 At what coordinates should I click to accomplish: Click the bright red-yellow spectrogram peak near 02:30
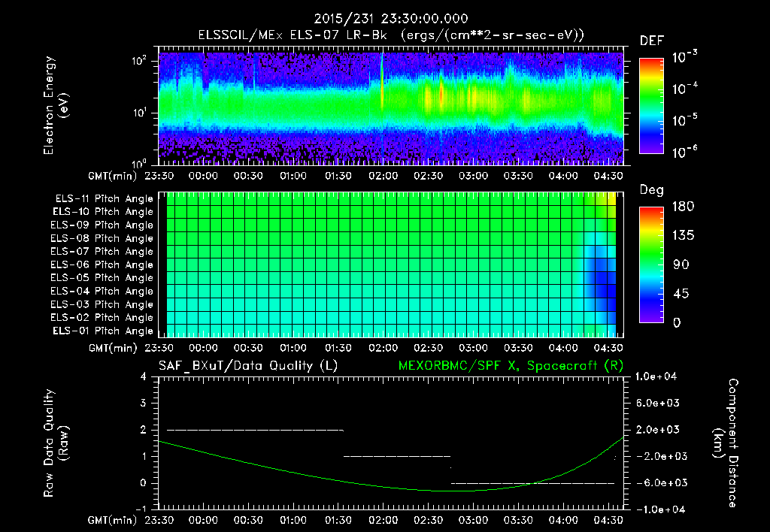tap(441, 95)
